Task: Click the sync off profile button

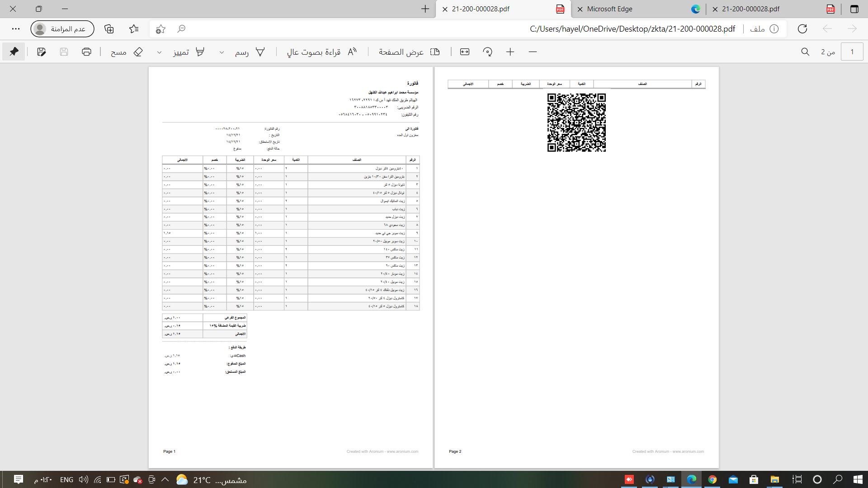Action: [62, 29]
